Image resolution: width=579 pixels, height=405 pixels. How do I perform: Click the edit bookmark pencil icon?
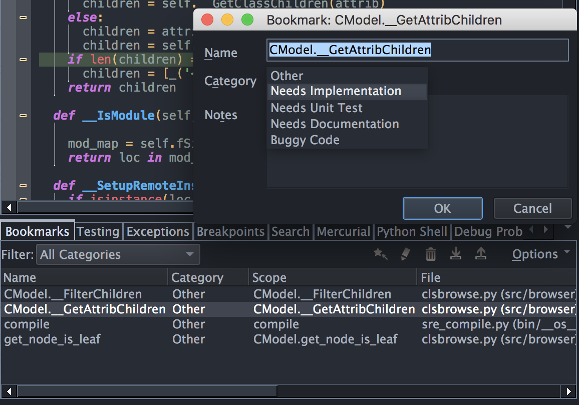tap(405, 254)
